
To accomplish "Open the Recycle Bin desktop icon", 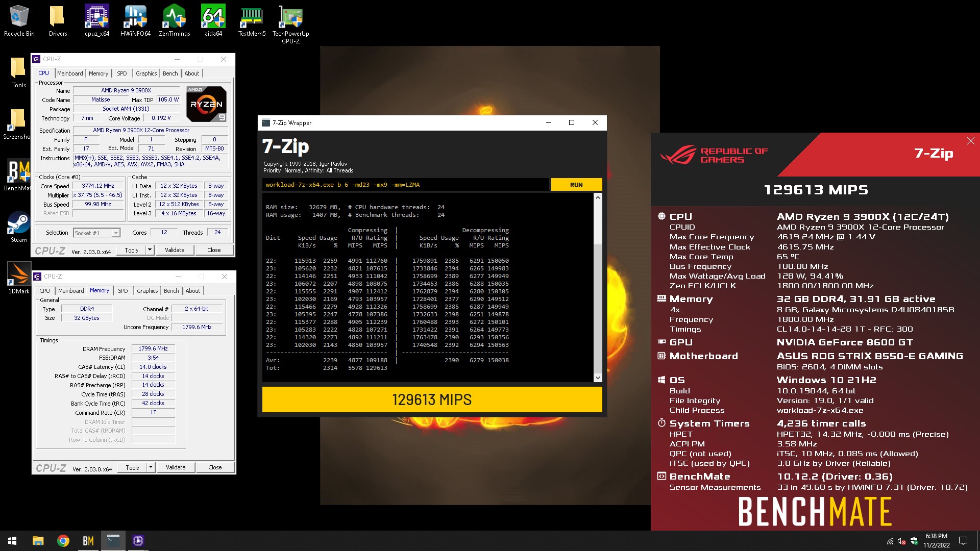I will tap(19, 21).
